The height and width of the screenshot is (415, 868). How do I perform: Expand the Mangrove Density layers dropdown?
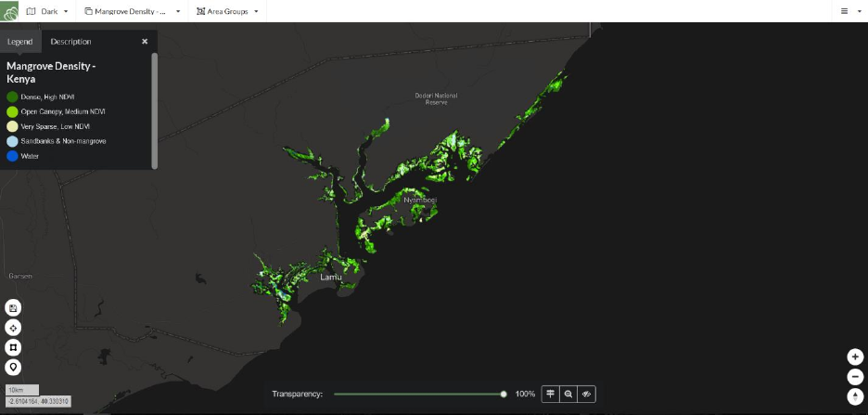click(x=133, y=11)
